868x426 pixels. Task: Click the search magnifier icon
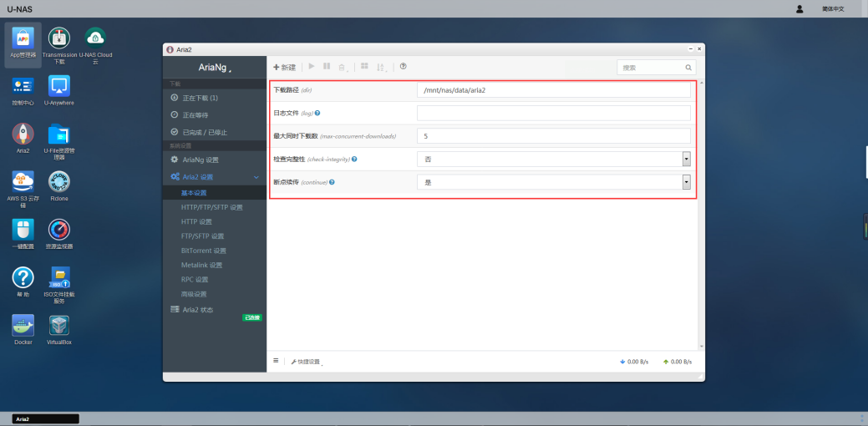(x=688, y=68)
